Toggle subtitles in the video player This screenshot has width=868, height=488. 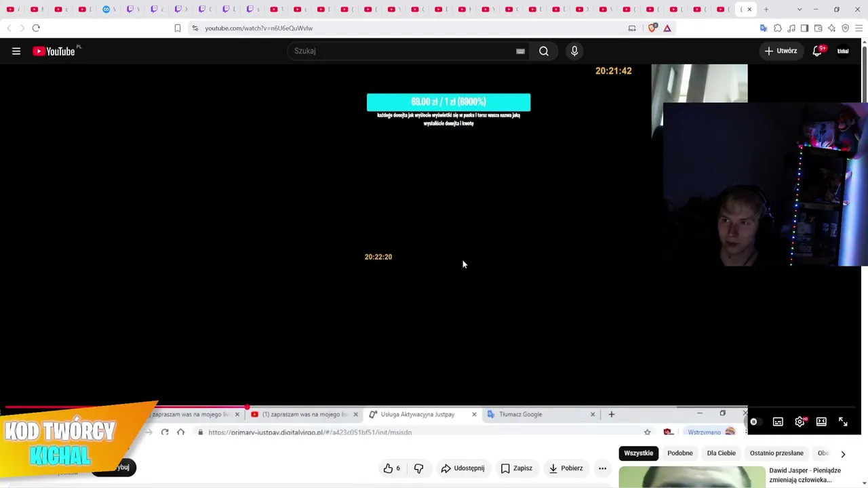778,422
